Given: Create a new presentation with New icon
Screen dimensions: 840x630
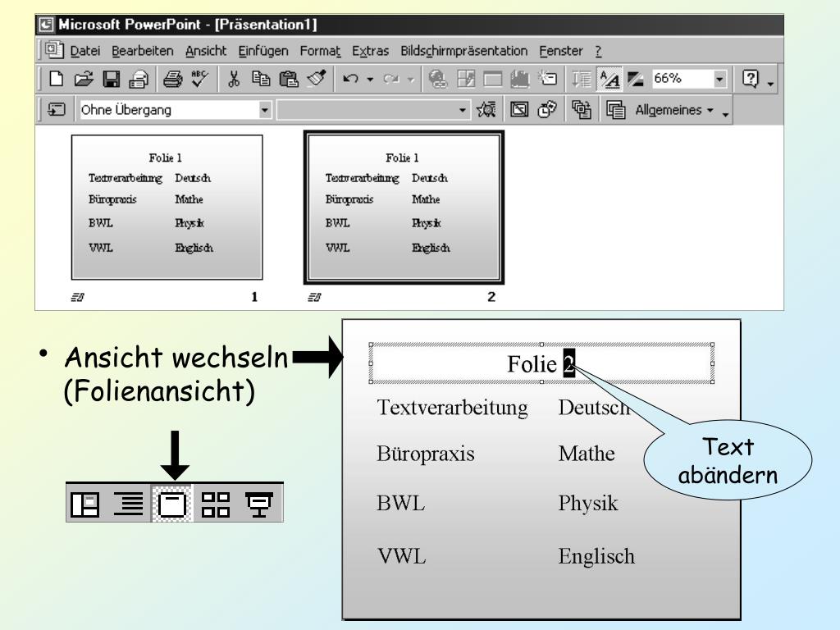Looking at the screenshot, I should 56,80.
